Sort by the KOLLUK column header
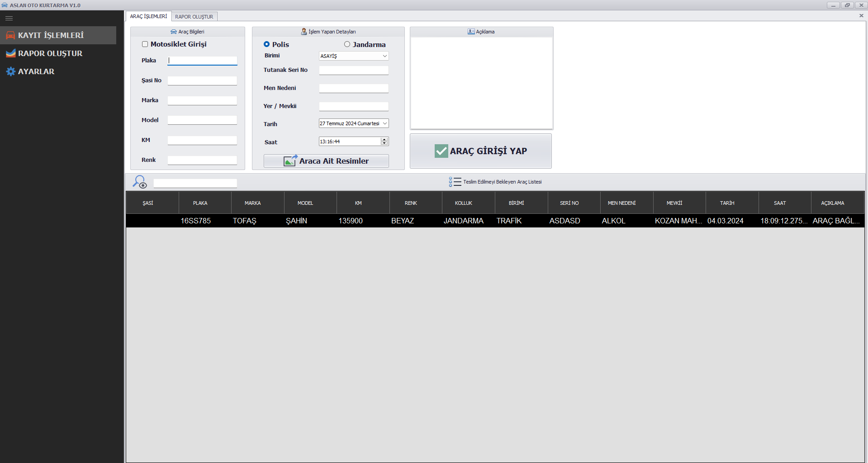 click(468, 203)
